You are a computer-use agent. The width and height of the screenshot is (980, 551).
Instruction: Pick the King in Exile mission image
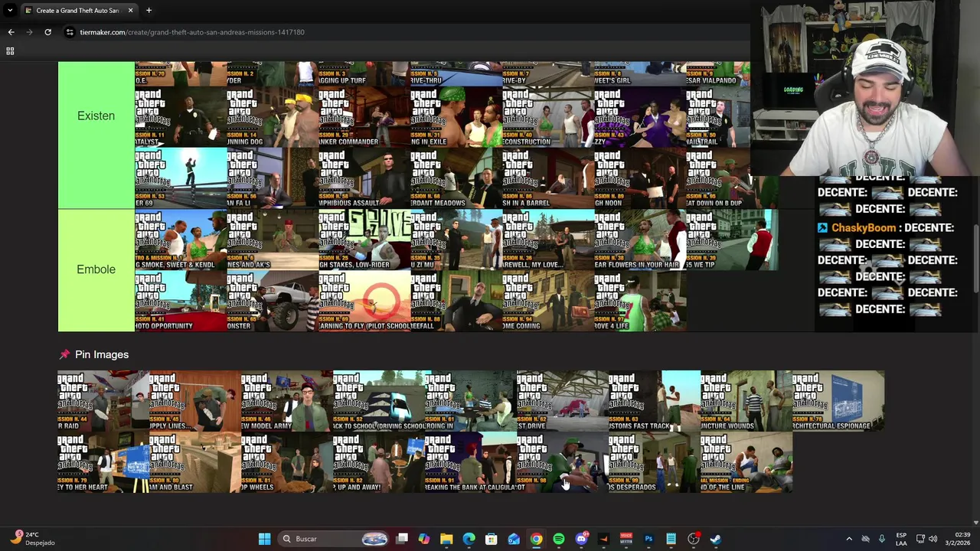456,117
